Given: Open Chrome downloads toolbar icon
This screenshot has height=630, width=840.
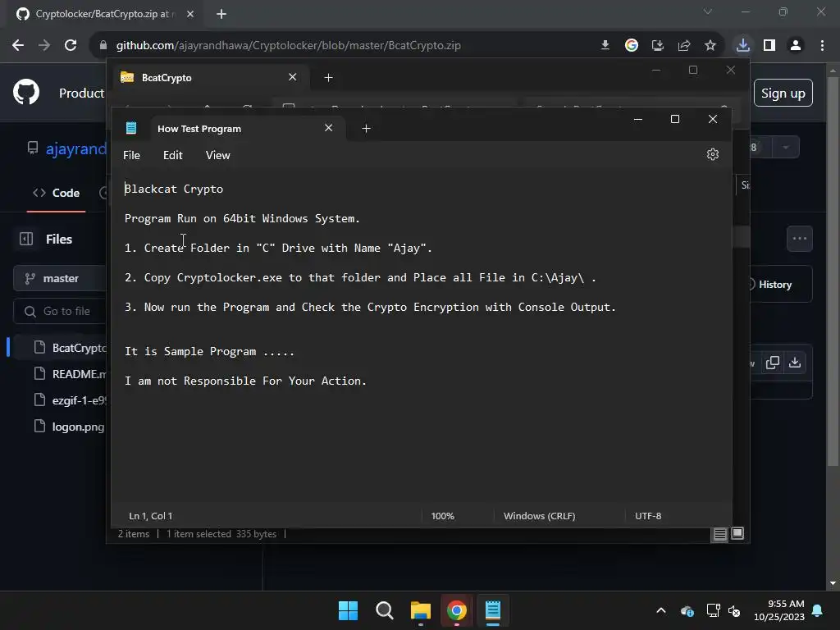Looking at the screenshot, I should tap(743, 45).
